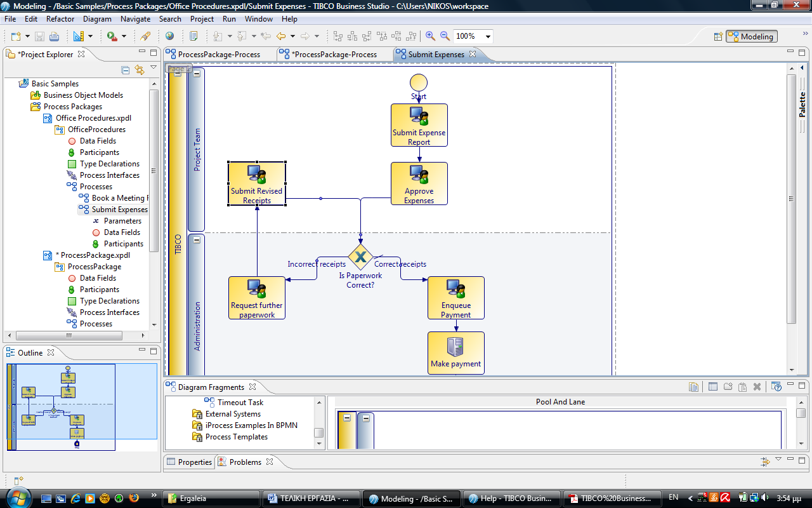Collapse the TIBCO pool minus button
The height and width of the screenshot is (508, 812).
[178, 74]
